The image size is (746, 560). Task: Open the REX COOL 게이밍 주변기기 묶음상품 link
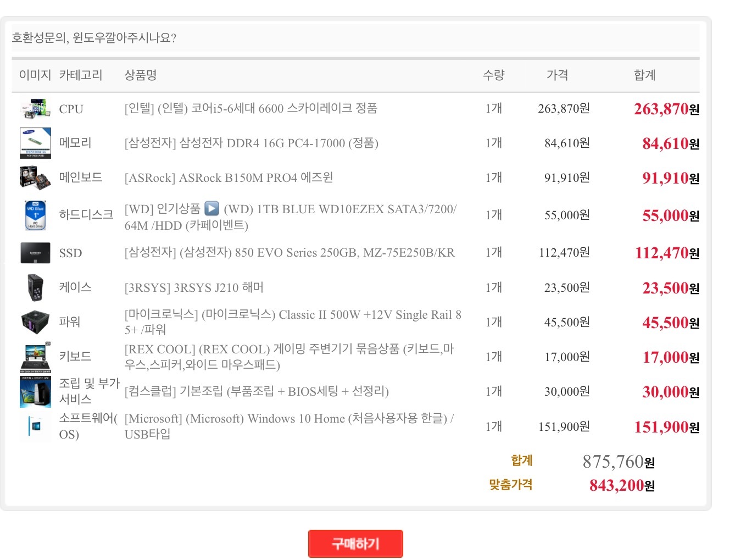click(290, 357)
